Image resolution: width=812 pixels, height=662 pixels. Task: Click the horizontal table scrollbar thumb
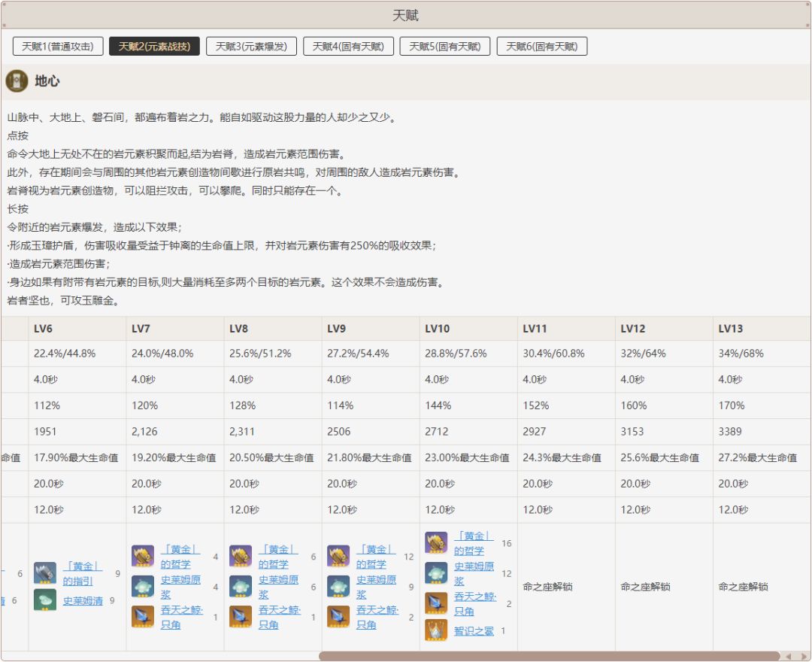(x=550, y=656)
